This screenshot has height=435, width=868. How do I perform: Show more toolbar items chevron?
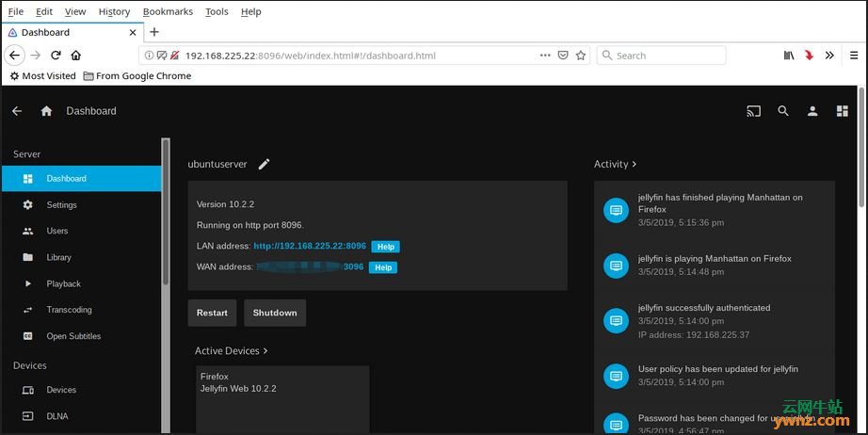point(829,56)
